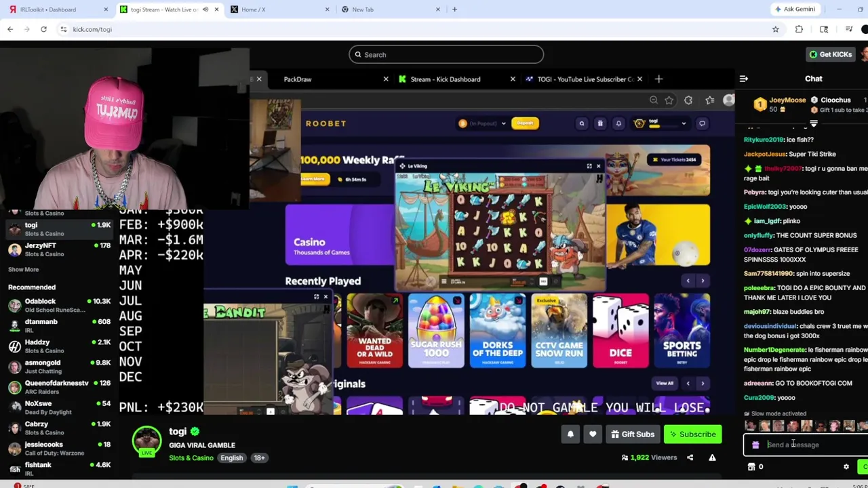Zoom magnifier icon in streamed address bar
Viewport: 868px width, 488px height.
click(653, 100)
